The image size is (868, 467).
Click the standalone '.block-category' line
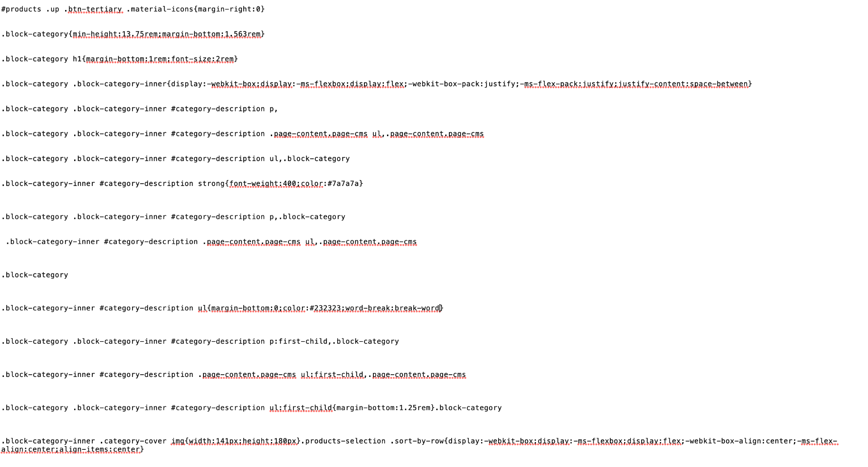click(x=35, y=275)
